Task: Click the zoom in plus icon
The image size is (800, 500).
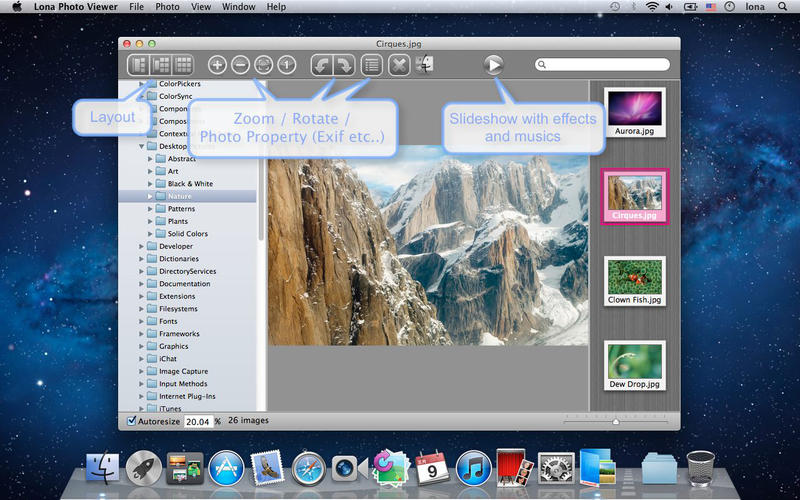Action: [217, 65]
